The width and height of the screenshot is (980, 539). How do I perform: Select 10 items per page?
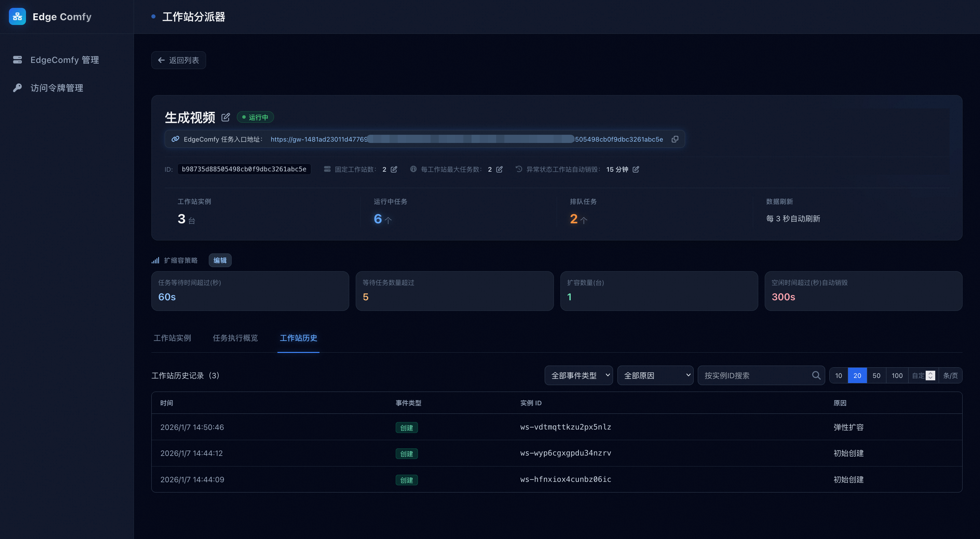pyautogui.click(x=839, y=375)
